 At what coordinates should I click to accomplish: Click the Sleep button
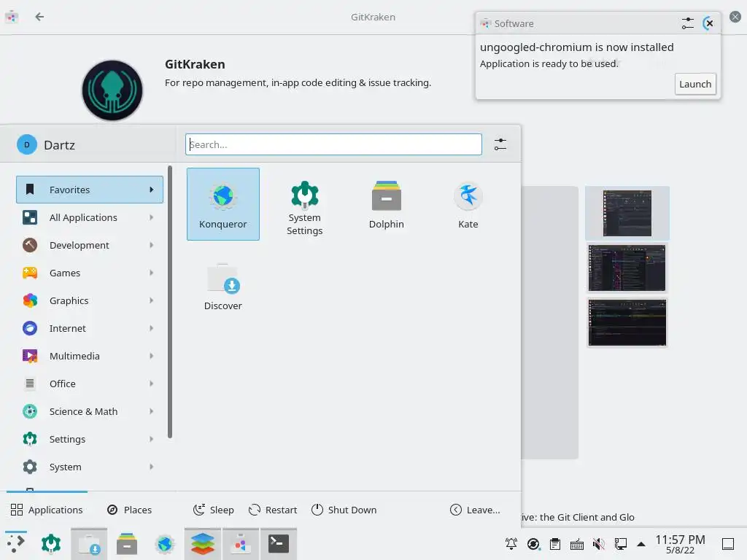[x=214, y=510]
